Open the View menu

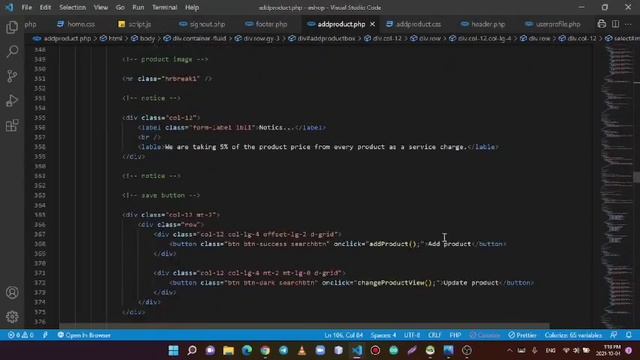pos(100,7)
